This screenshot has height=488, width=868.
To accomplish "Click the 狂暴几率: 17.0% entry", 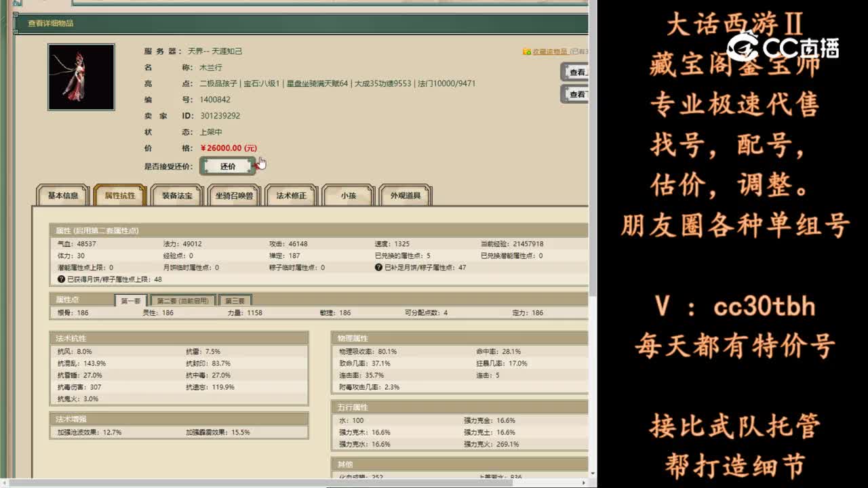I will tap(502, 363).
